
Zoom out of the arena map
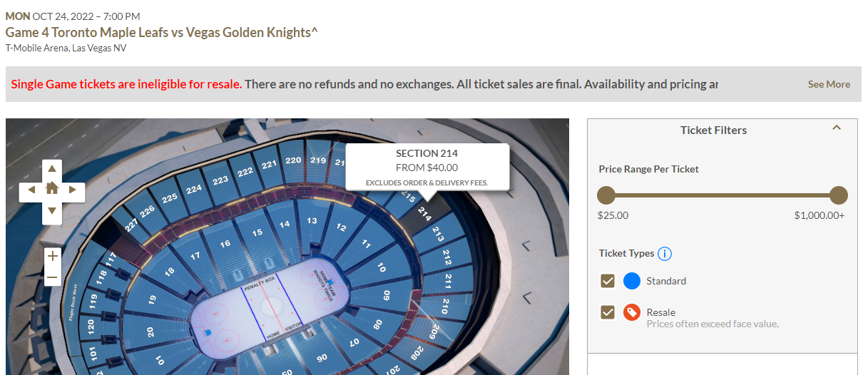point(52,277)
